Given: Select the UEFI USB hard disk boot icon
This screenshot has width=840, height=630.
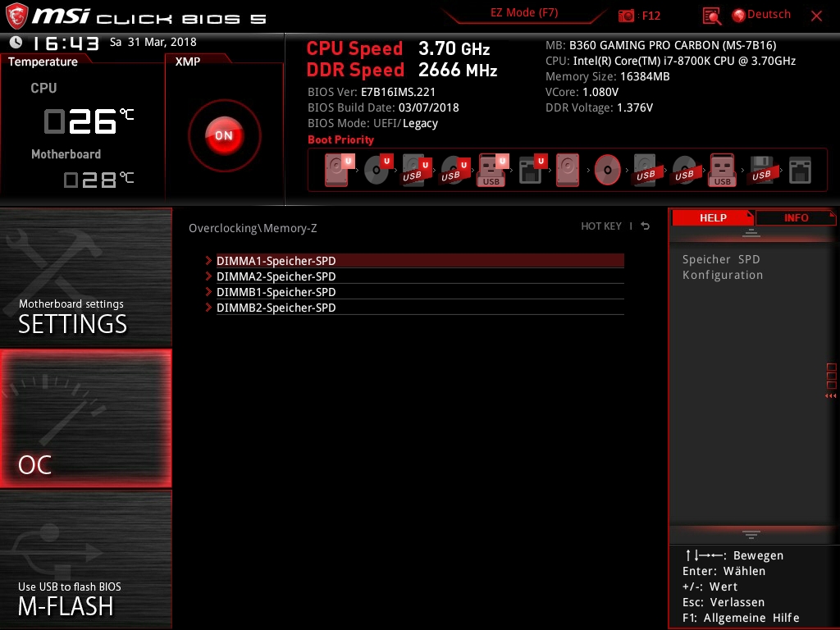Looking at the screenshot, I should coord(417,171).
